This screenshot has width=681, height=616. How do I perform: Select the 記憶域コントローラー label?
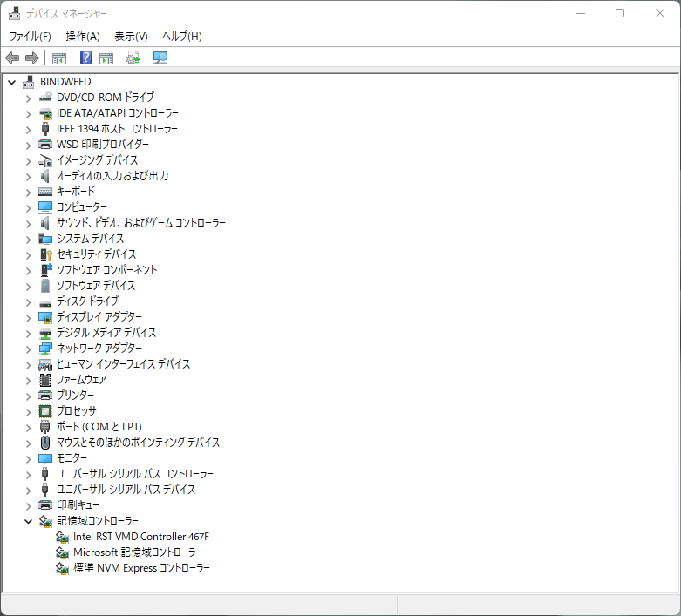click(x=98, y=521)
